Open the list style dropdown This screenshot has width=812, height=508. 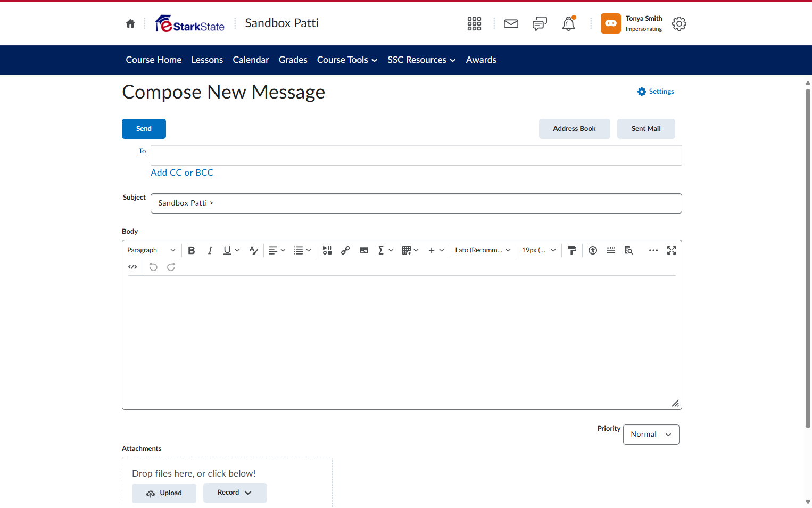coord(302,250)
